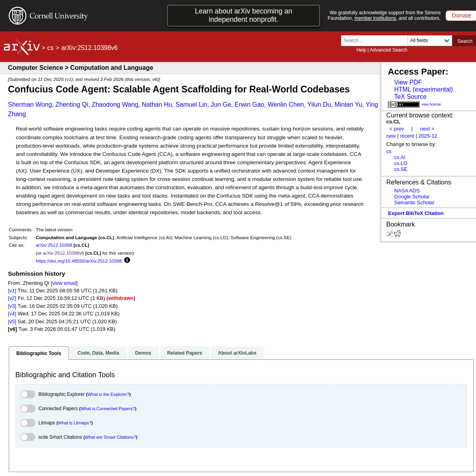Screen dimensions: 476x476
Task: Toggle Connected Papers switch
Action: tap(28, 409)
